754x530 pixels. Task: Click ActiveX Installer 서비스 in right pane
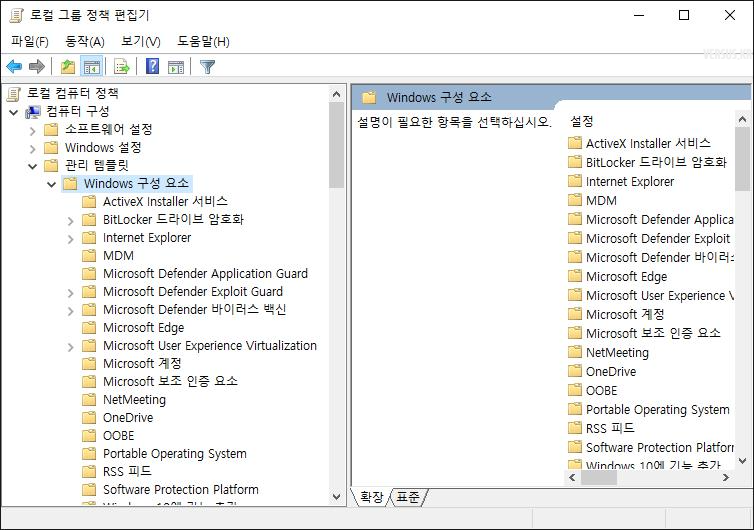(648, 143)
